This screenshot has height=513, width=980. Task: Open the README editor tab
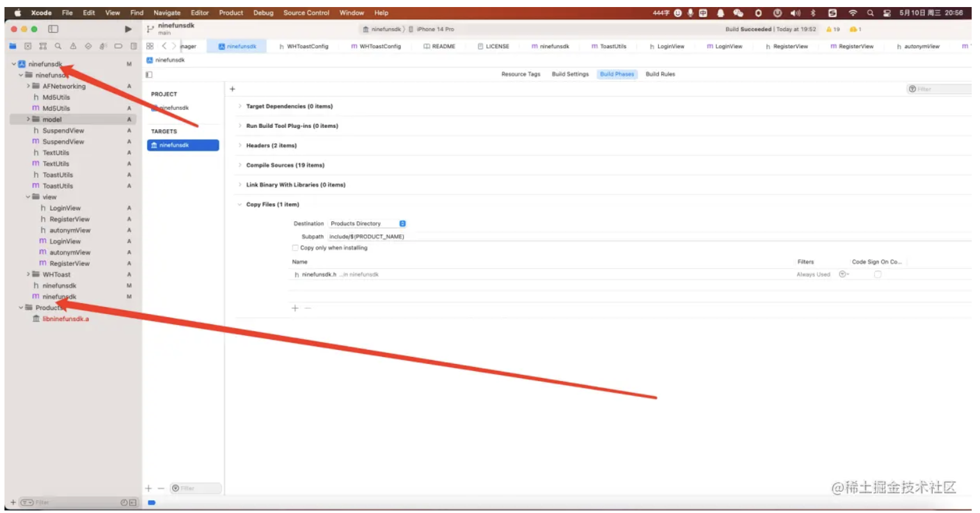(x=439, y=46)
